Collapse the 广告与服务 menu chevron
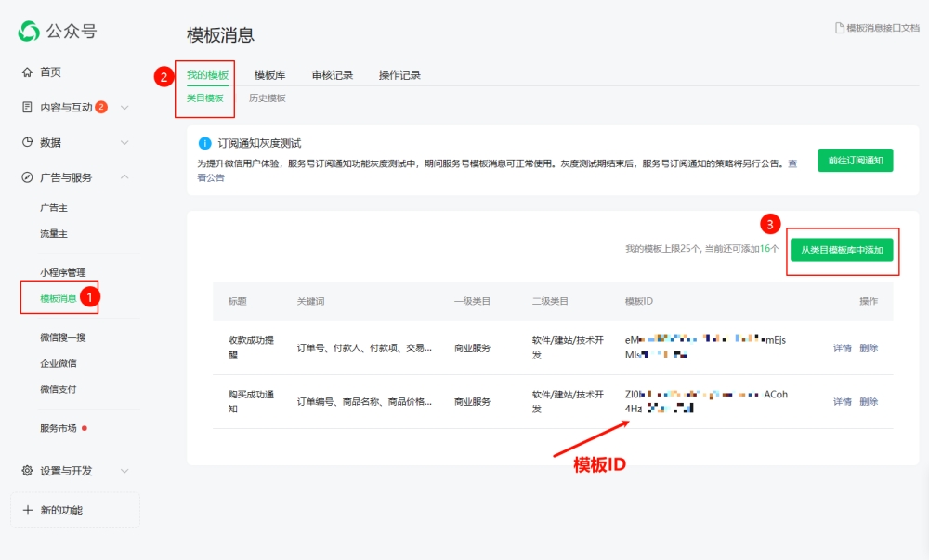The width and height of the screenshot is (929, 560). (124, 177)
